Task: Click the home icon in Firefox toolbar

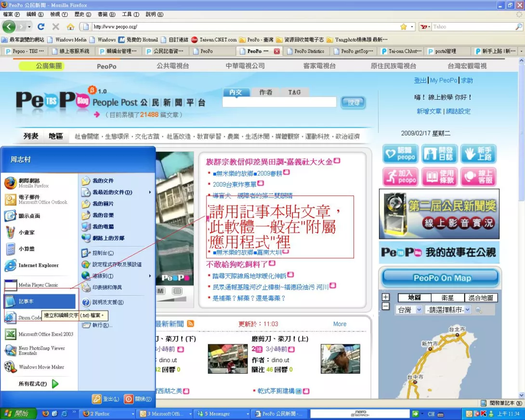Action: 70,26
